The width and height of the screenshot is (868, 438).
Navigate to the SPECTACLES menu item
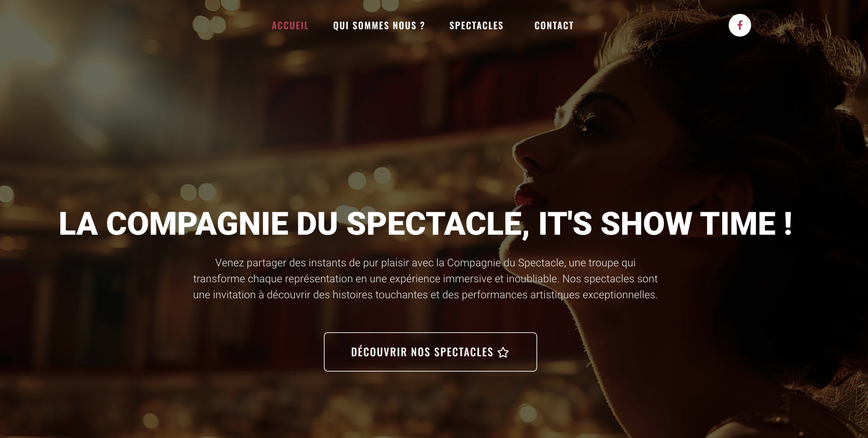476,26
